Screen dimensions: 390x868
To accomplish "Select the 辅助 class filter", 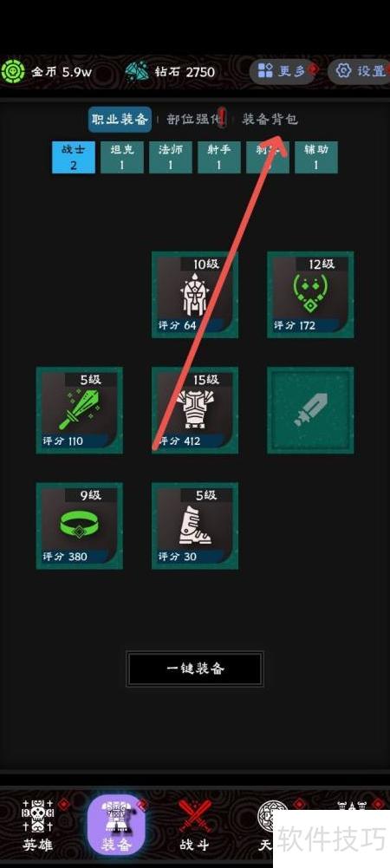I will coord(315,157).
